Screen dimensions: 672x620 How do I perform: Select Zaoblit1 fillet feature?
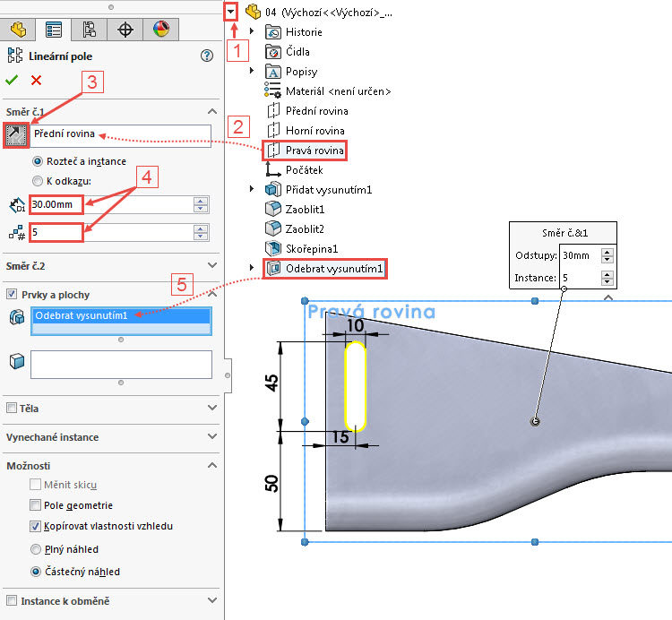point(295,210)
